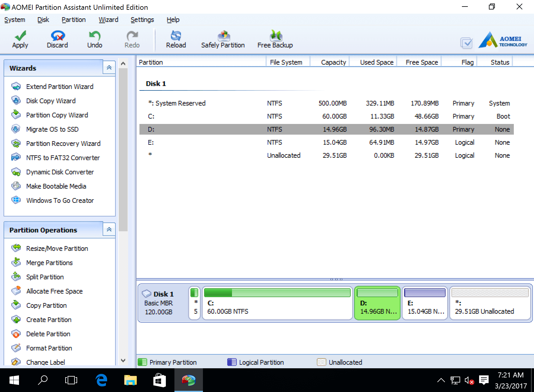Collapse the Partition Operations panel
This screenshot has height=392, width=534.
pyautogui.click(x=109, y=229)
